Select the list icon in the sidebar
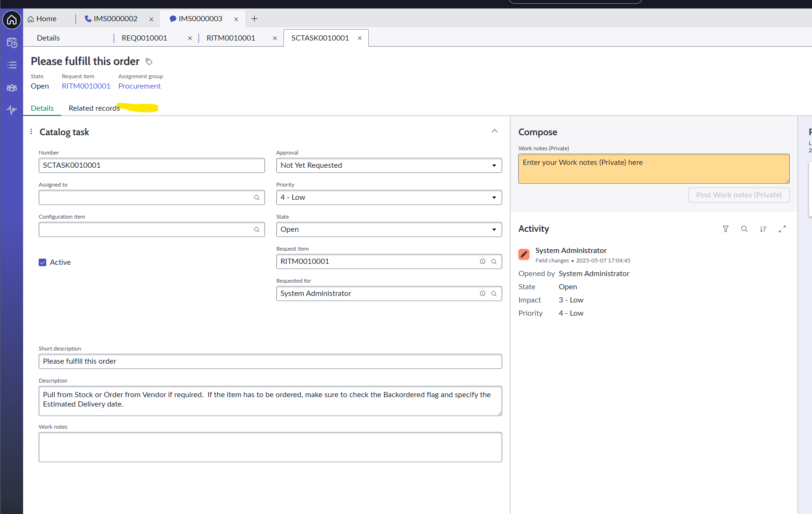This screenshot has height=514, width=812. (11, 65)
